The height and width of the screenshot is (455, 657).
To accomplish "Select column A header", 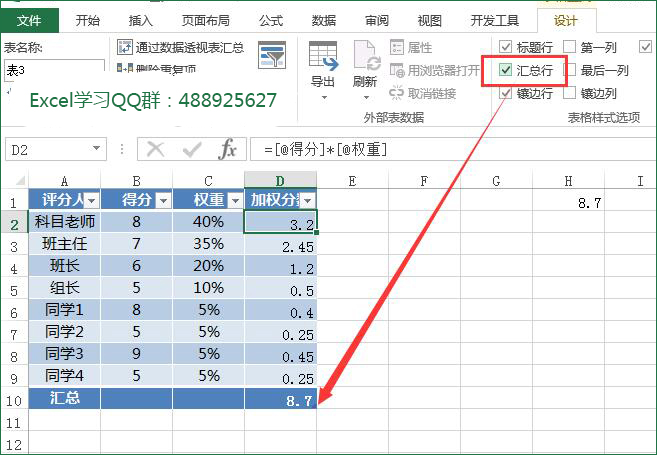I will pyautogui.click(x=65, y=181).
